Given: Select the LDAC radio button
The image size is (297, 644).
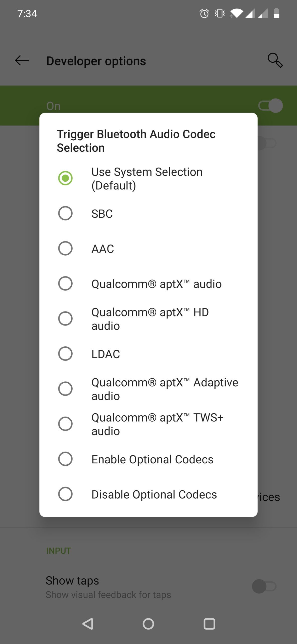Looking at the screenshot, I should 65,354.
